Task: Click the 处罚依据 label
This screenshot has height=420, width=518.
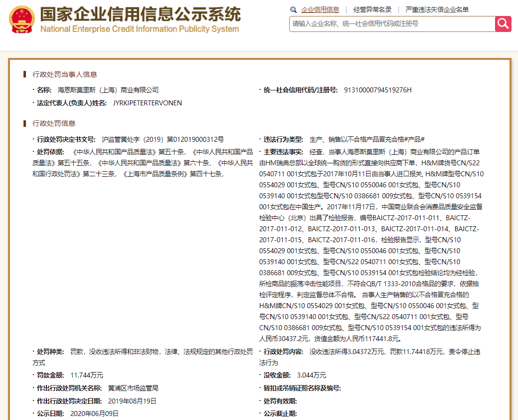Action: pyautogui.click(x=50, y=152)
